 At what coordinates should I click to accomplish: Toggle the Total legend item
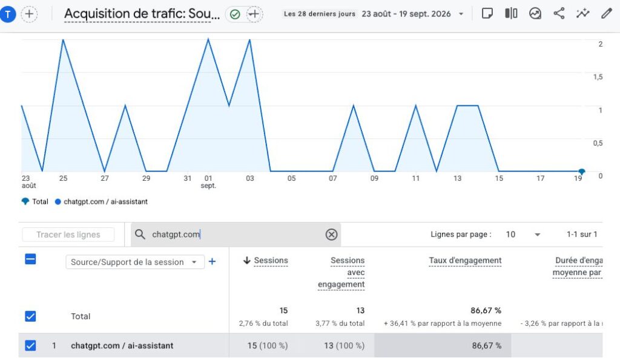35,202
